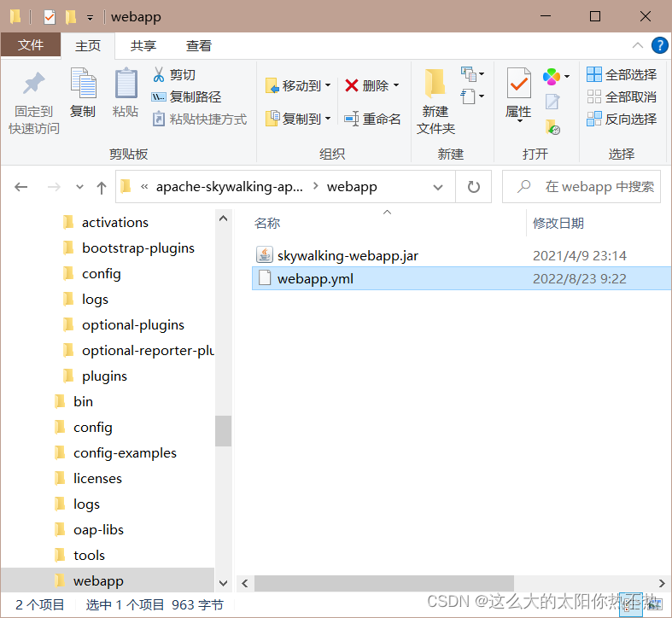Sort by Date Modified (修改日期) column

[558, 224]
